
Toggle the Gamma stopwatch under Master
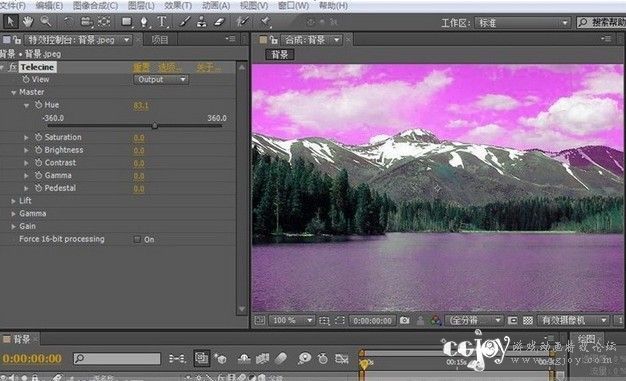pyautogui.click(x=38, y=176)
